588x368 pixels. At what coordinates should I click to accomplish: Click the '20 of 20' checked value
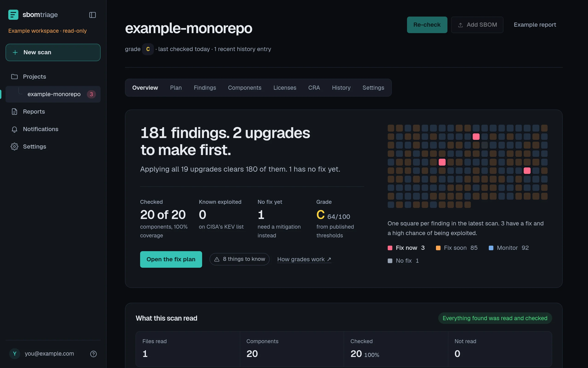click(163, 215)
